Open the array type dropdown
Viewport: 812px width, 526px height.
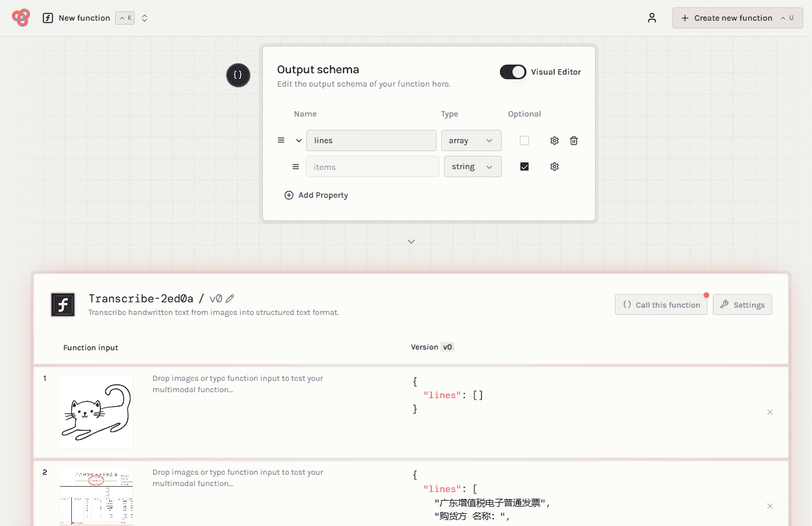tap(471, 140)
